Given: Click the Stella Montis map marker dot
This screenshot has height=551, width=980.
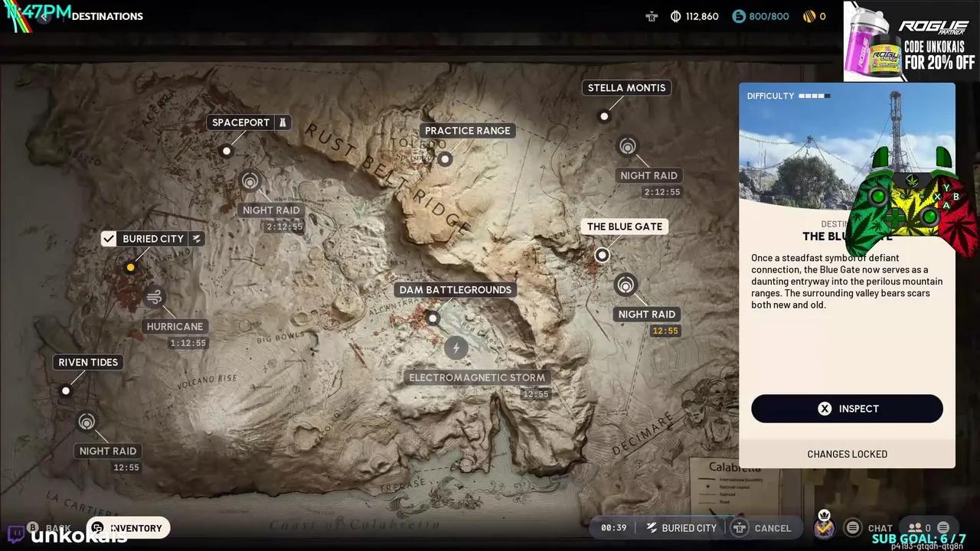Looking at the screenshot, I should [604, 116].
